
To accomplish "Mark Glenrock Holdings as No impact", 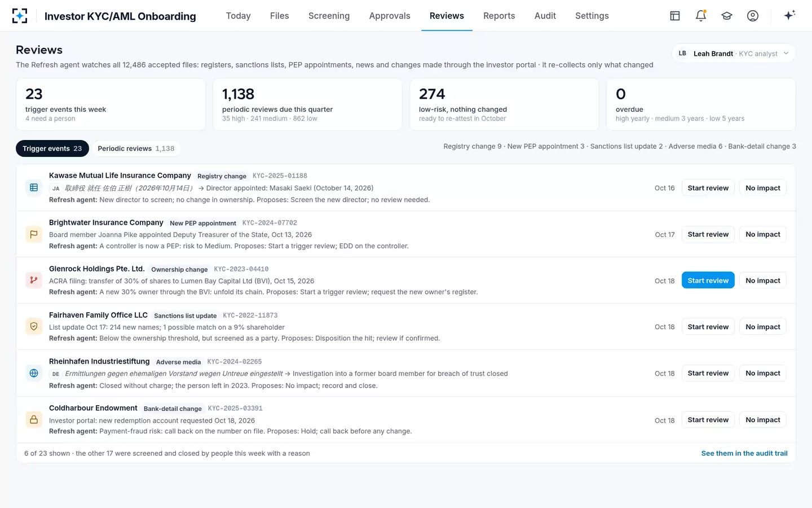I will point(762,281).
